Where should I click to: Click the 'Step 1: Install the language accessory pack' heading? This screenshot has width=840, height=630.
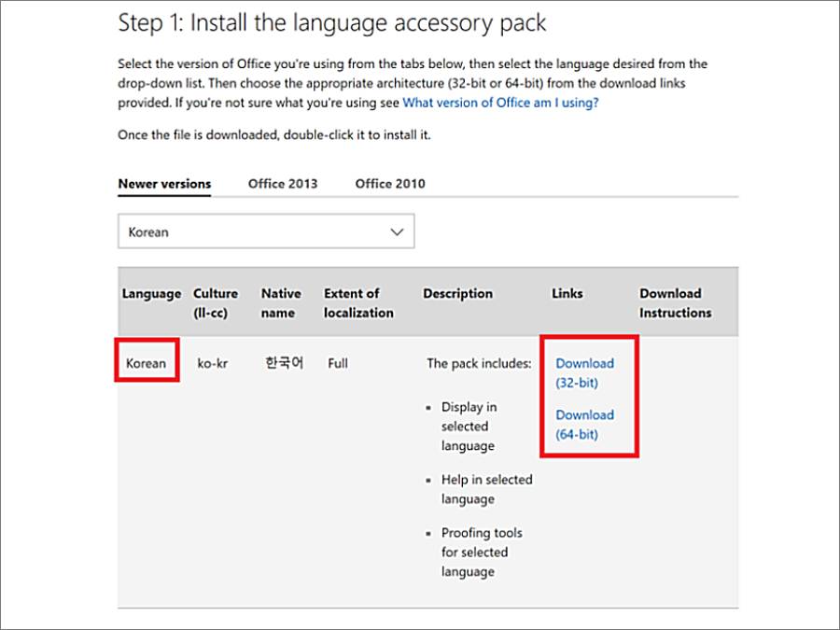pos(331,23)
